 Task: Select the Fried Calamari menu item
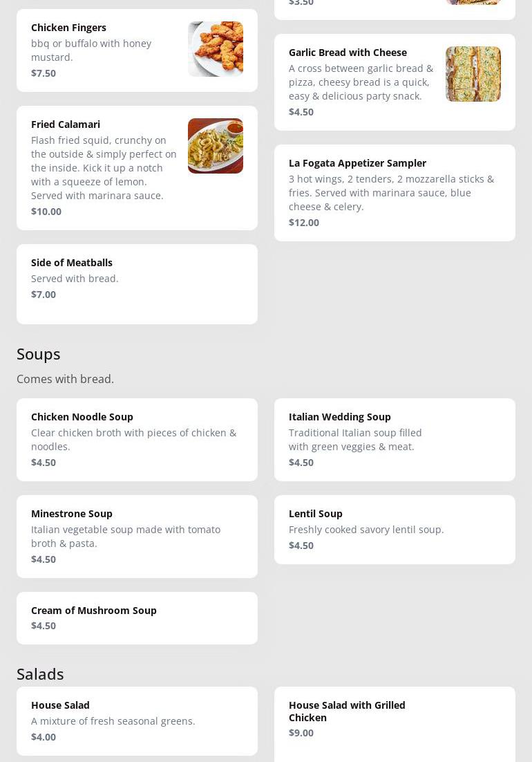pyautogui.click(x=66, y=124)
